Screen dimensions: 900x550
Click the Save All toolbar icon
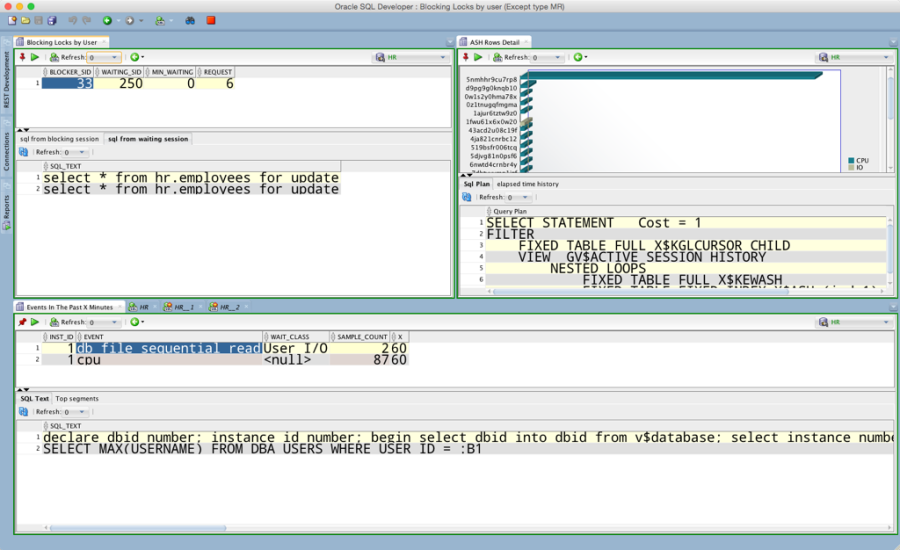[51, 20]
